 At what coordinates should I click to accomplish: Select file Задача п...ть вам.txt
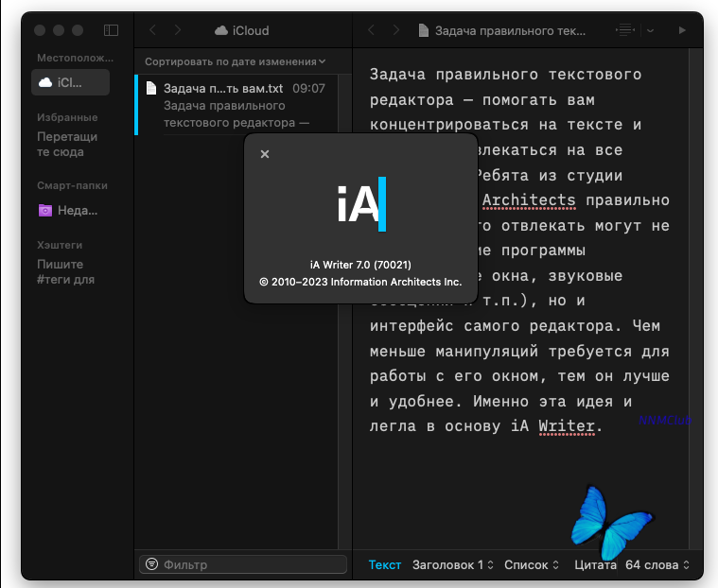coord(236,105)
